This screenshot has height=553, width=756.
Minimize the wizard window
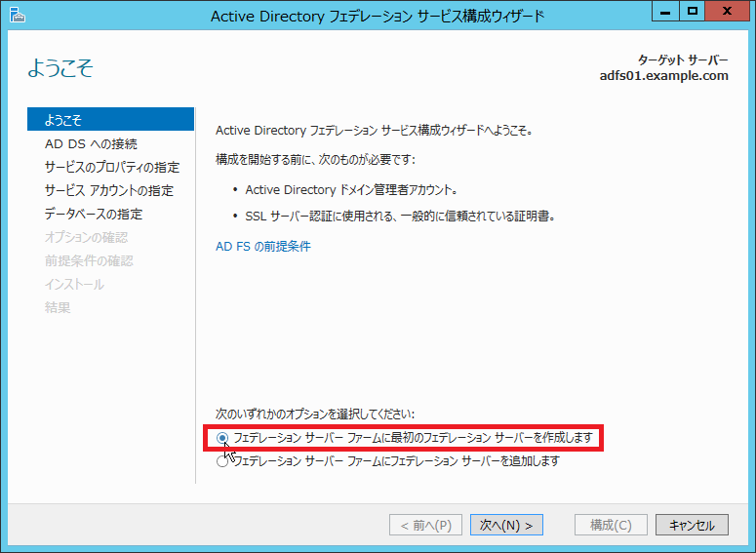point(665,12)
